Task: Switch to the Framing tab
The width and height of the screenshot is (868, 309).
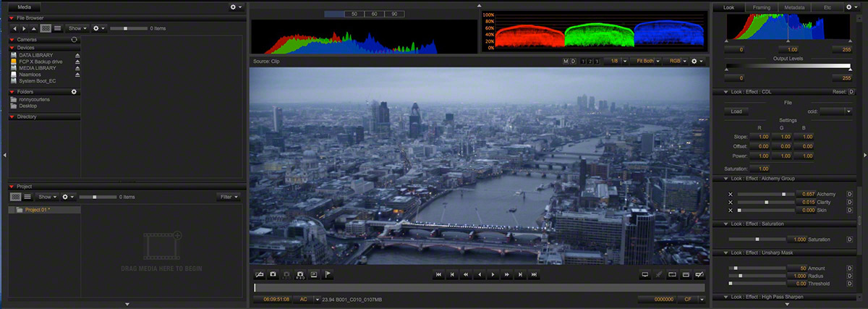Action: (x=761, y=7)
